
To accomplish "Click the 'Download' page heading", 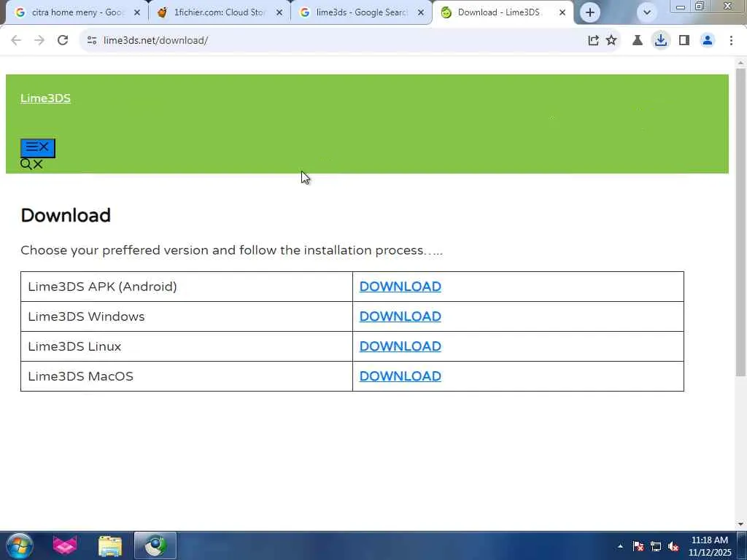I will 66,215.
